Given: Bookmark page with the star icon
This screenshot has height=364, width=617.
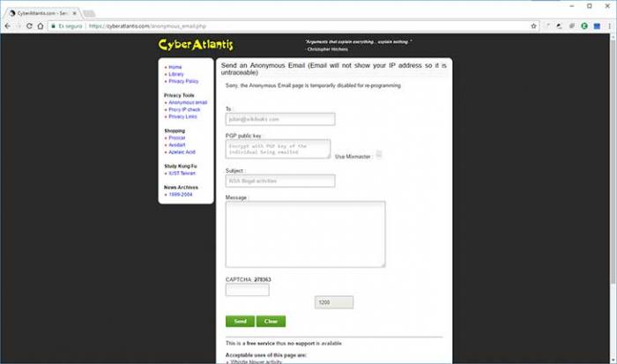Looking at the screenshot, I should pos(533,26).
